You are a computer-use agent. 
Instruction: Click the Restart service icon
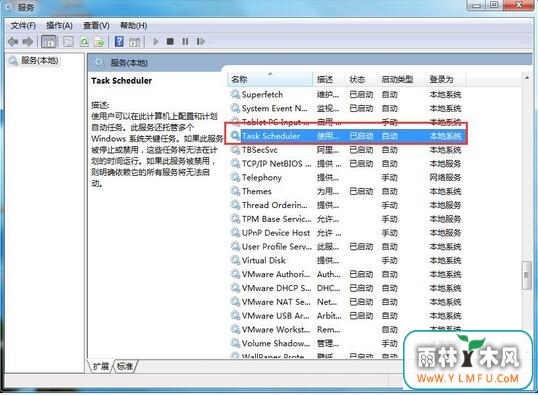click(x=201, y=42)
